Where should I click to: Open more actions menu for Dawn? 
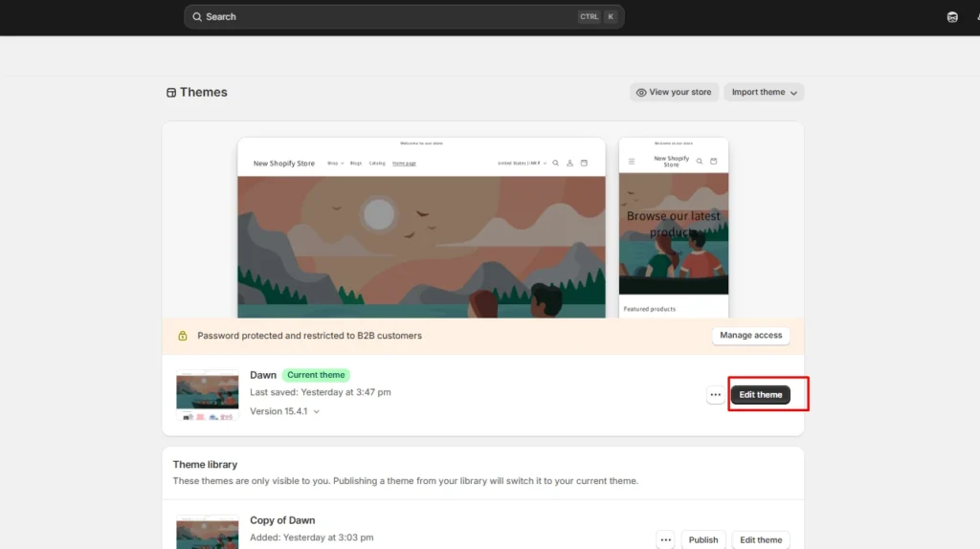pyautogui.click(x=716, y=395)
